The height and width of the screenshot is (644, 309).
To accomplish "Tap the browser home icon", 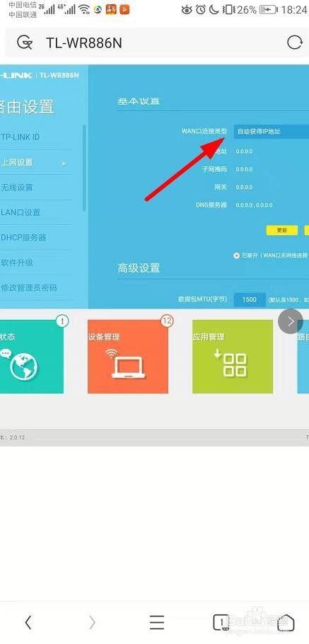I will pos(286,622).
